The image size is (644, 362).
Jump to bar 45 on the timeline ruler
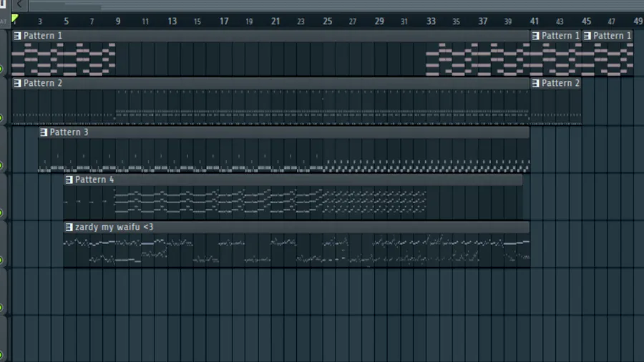point(586,21)
